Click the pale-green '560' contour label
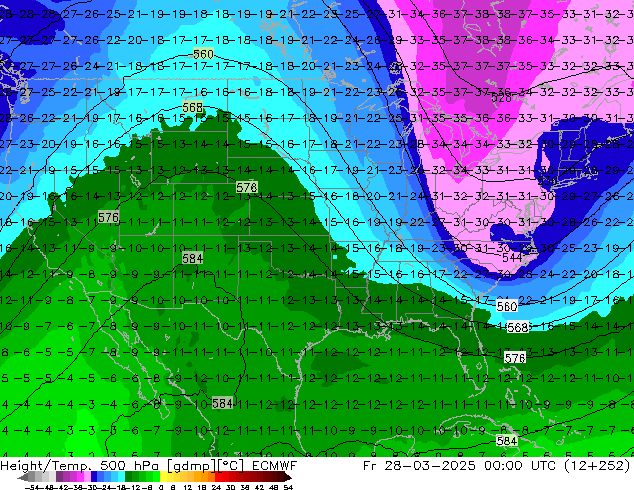The image size is (634, 490). point(203,54)
